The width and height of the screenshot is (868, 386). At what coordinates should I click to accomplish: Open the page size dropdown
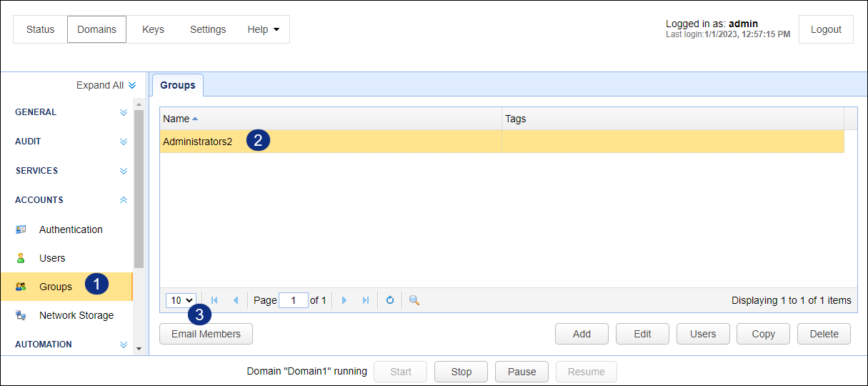click(181, 300)
